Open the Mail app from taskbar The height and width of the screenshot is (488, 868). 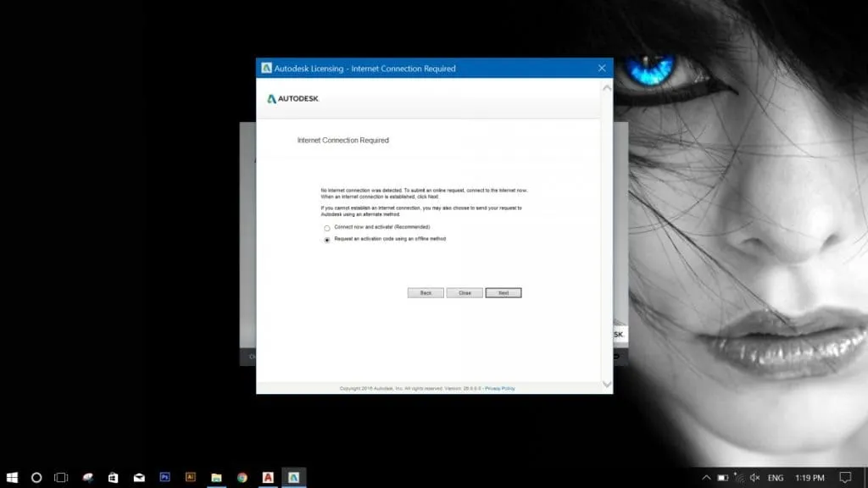[x=139, y=478]
